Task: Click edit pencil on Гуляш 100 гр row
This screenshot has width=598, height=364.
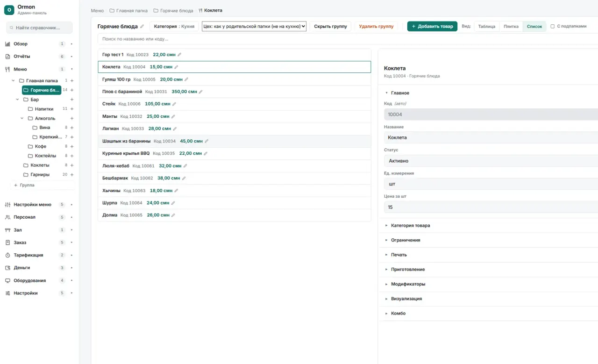Action: [x=187, y=79]
